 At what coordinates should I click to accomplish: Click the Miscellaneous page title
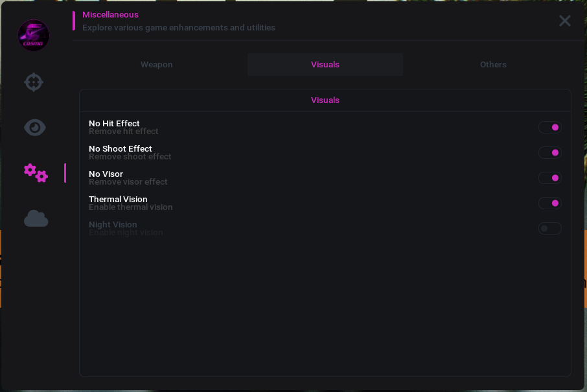(x=110, y=15)
